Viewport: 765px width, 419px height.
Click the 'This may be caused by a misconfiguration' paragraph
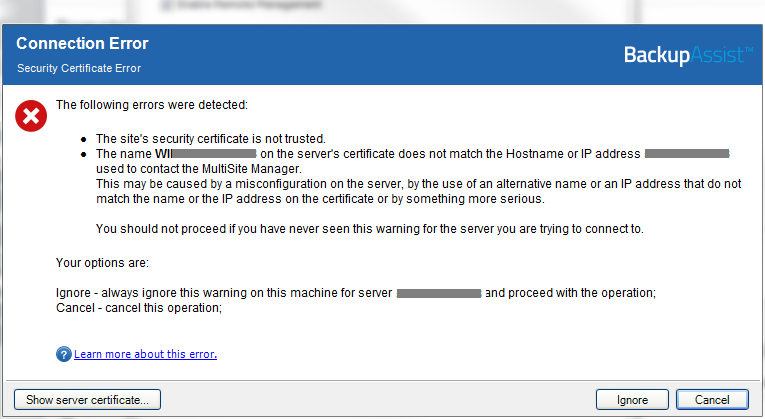(419, 191)
